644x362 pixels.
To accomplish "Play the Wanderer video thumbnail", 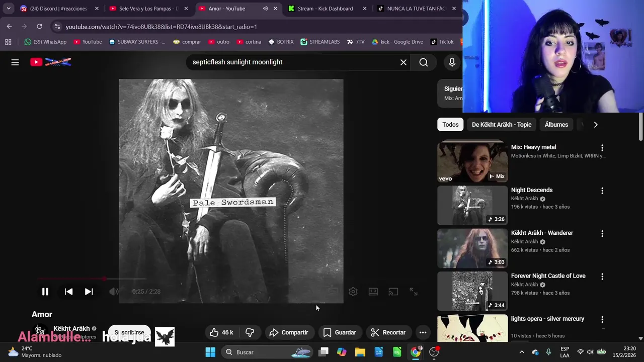I will (x=472, y=248).
